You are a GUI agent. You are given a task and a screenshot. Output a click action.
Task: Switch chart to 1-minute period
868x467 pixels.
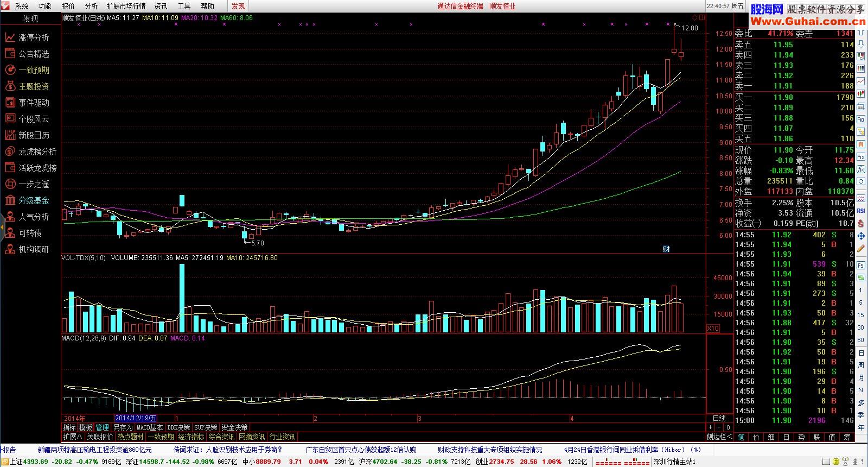coord(861,290)
